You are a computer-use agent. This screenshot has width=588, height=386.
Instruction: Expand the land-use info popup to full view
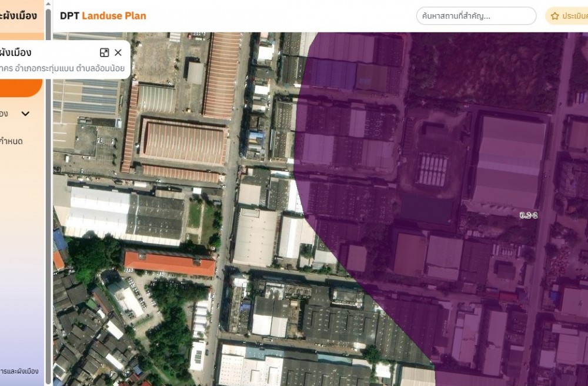click(x=105, y=52)
